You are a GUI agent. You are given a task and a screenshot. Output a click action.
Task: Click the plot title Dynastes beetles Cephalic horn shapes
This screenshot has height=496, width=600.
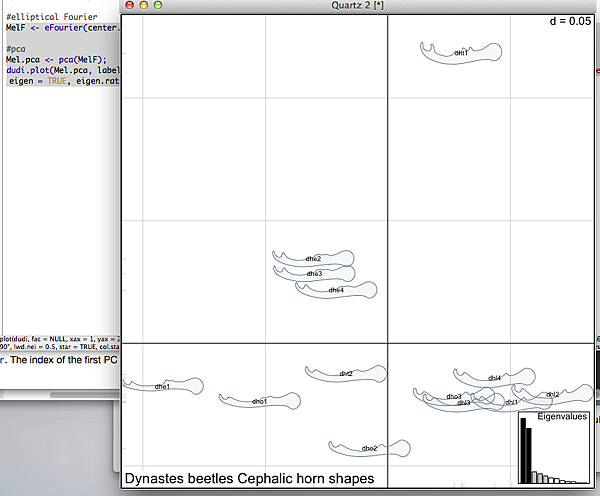coord(249,478)
